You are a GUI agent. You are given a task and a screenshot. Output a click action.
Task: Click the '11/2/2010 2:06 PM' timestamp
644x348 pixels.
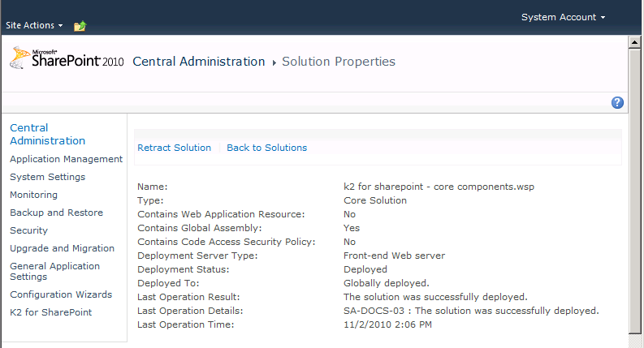pos(387,324)
